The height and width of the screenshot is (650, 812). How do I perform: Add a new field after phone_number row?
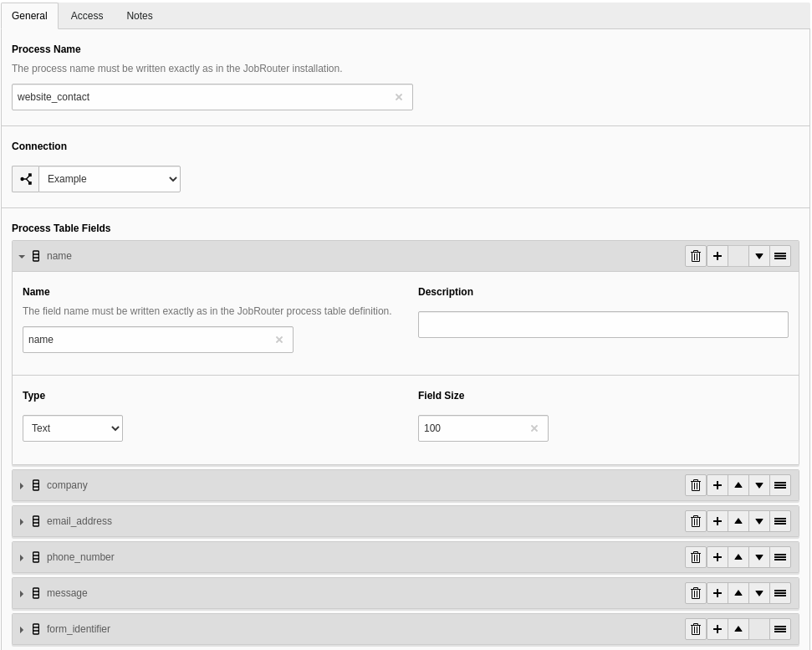(718, 557)
